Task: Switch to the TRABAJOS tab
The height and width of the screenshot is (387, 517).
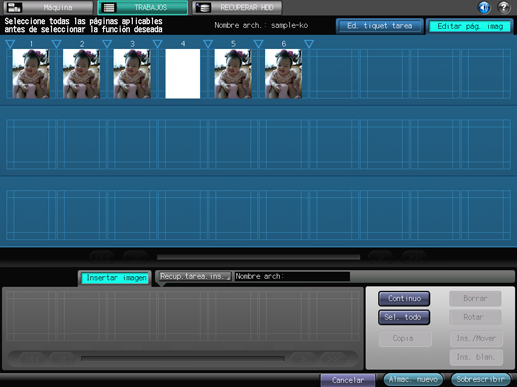Action: pyautogui.click(x=143, y=7)
